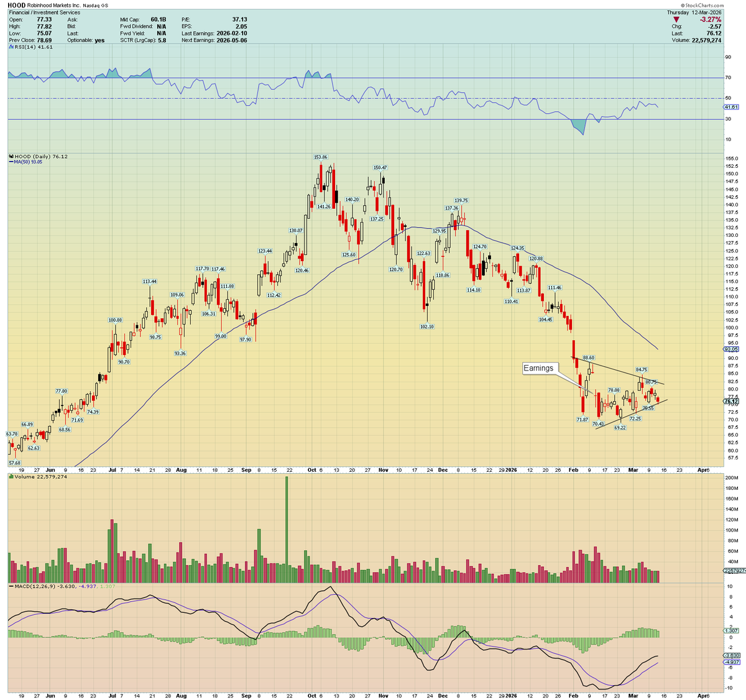Click the 111.46 price label
746x700 pixels.
(x=555, y=288)
